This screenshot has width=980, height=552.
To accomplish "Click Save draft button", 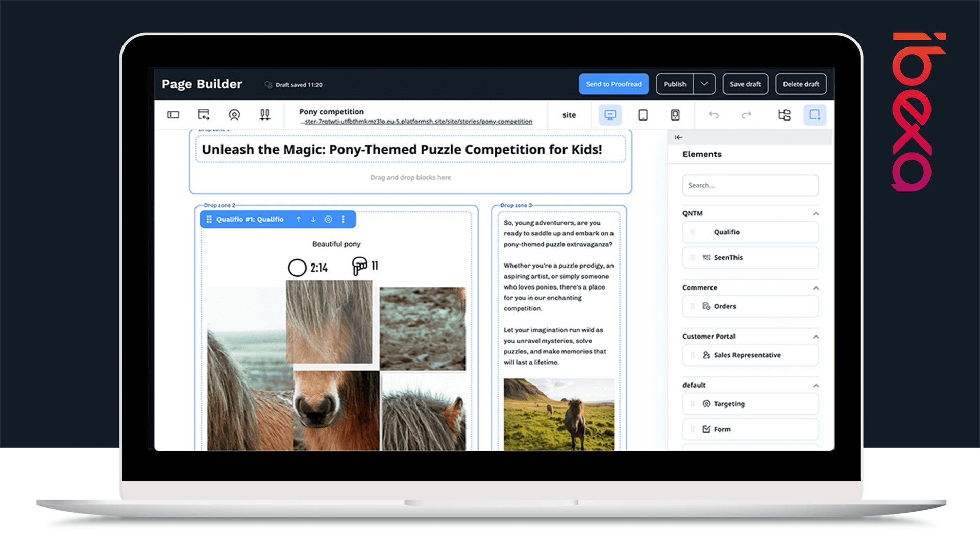I will 745,84.
